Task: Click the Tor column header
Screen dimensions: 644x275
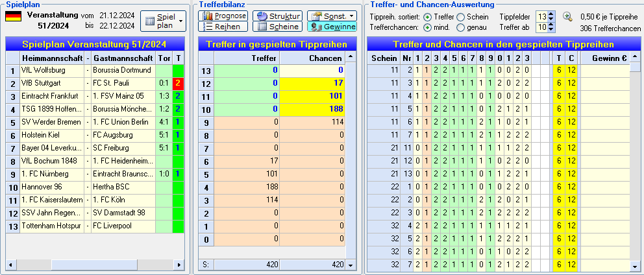Action: point(164,58)
